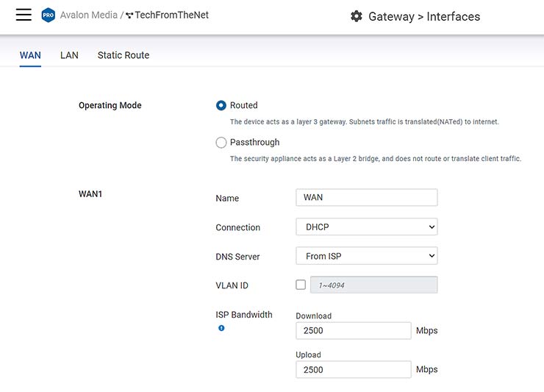
Task: Open the Connection DHCP dropdown
Action: coord(366,227)
